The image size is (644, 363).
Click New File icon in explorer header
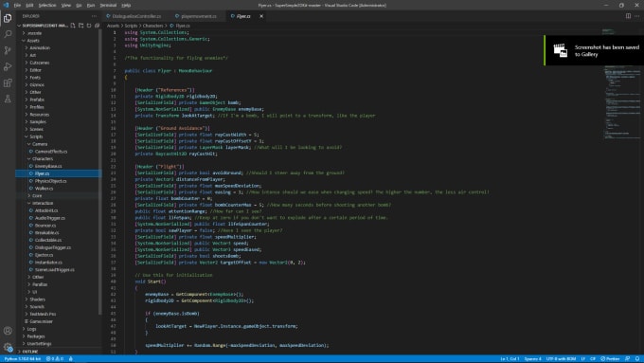73,26
